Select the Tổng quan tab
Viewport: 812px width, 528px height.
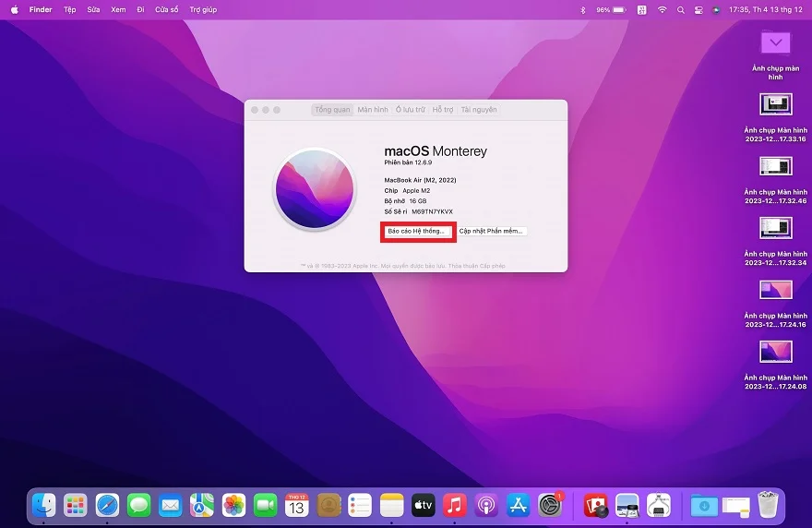tap(332, 109)
